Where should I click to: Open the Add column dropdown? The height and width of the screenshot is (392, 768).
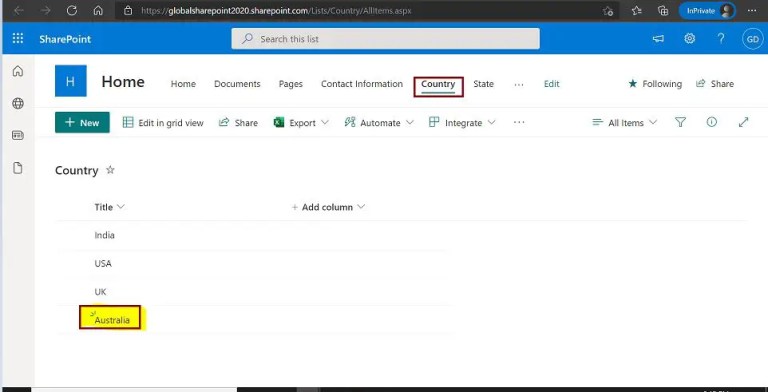click(328, 207)
